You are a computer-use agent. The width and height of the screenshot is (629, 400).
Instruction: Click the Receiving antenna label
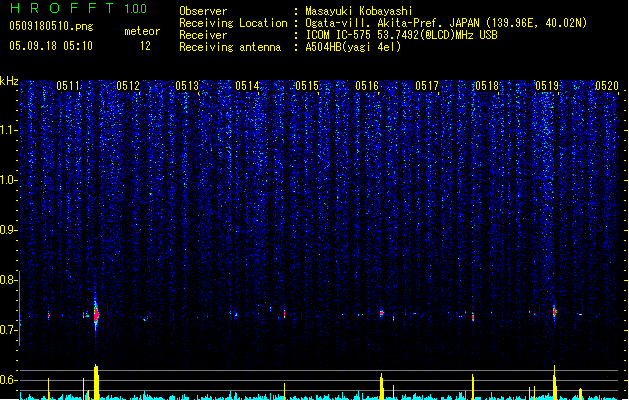[230, 47]
